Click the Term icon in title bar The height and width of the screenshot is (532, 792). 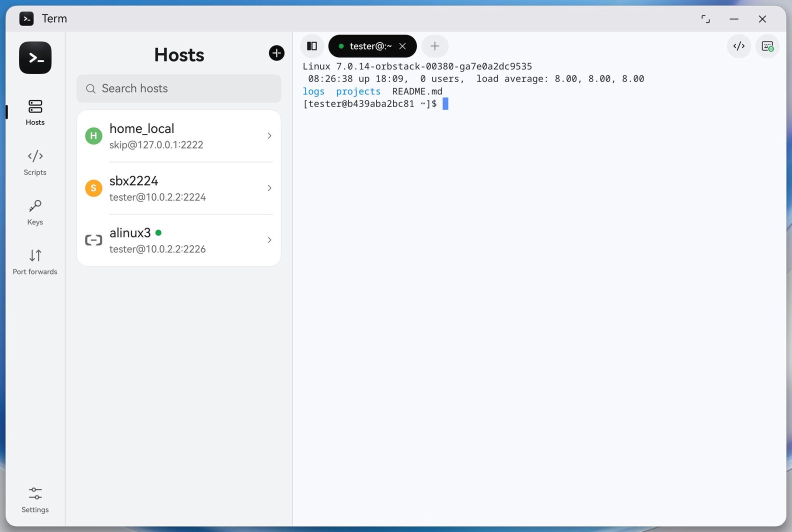pyautogui.click(x=26, y=18)
